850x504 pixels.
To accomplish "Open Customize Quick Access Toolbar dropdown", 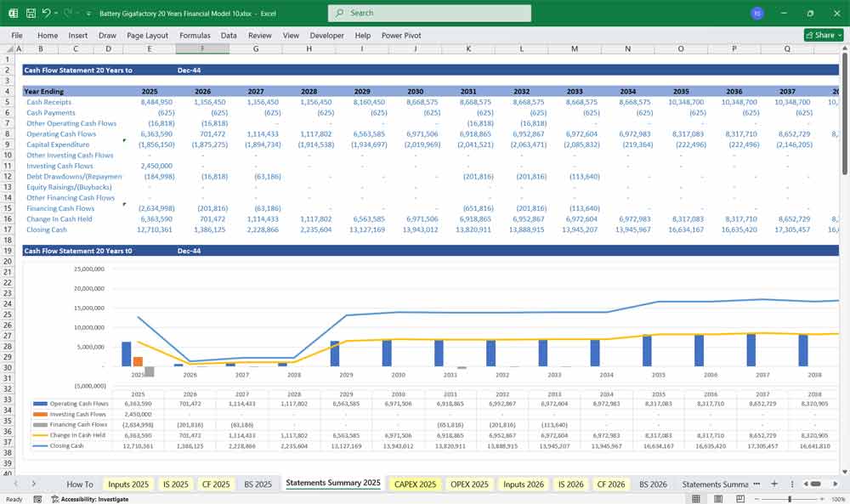I will coord(89,14).
